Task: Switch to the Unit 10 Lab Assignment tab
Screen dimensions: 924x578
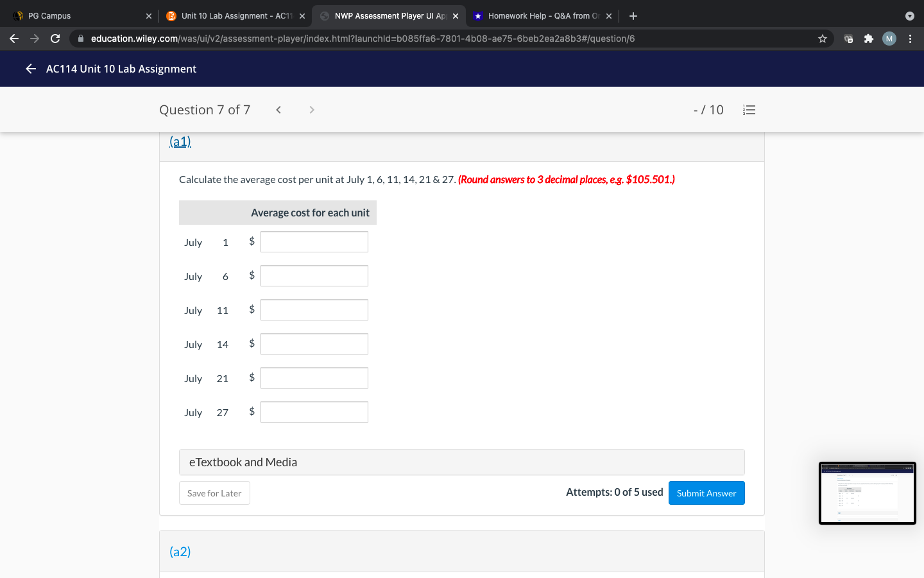Action: [235, 16]
